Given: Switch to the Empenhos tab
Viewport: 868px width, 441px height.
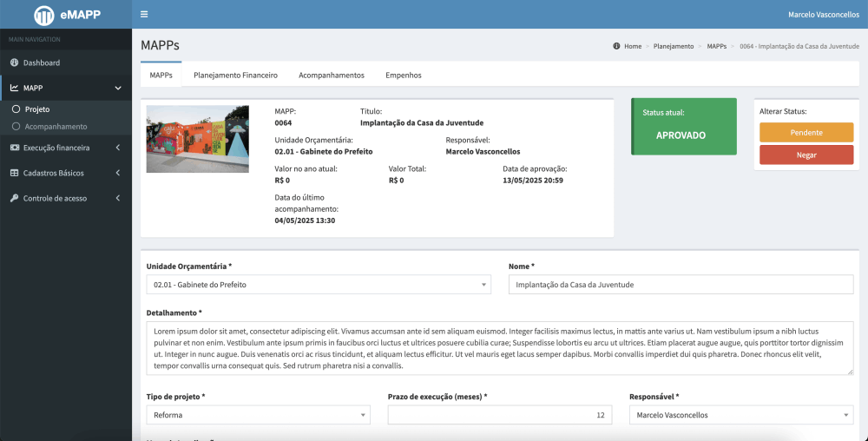Looking at the screenshot, I should coord(403,76).
